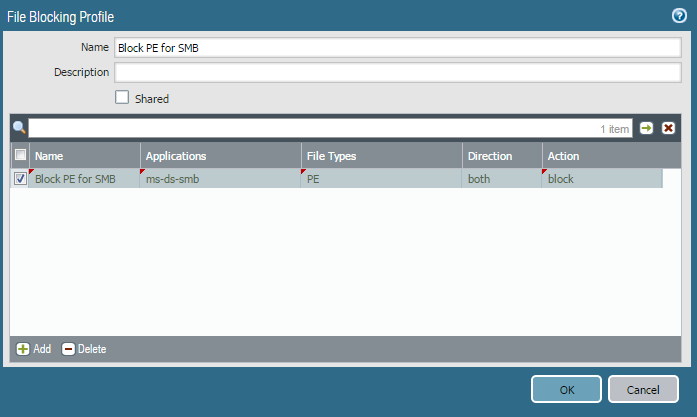Click the OK button

566,389
